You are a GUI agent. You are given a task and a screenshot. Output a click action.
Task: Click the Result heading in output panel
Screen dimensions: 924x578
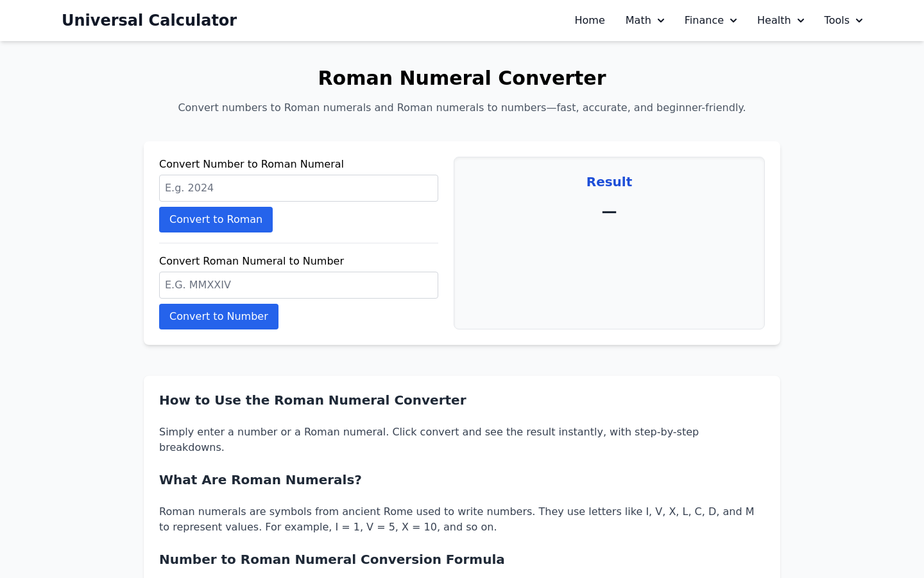(x=609, y=182)
